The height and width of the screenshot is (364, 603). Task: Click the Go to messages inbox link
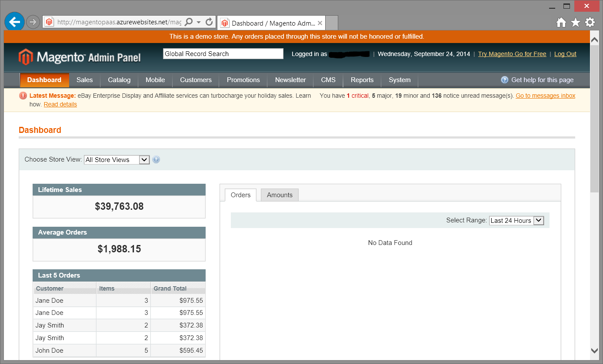(x=546, y=96)
